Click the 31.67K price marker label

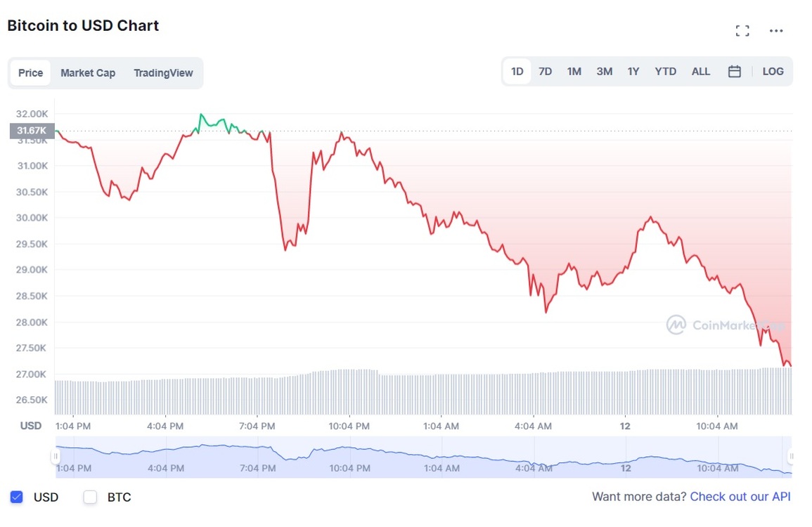(32, 131)
